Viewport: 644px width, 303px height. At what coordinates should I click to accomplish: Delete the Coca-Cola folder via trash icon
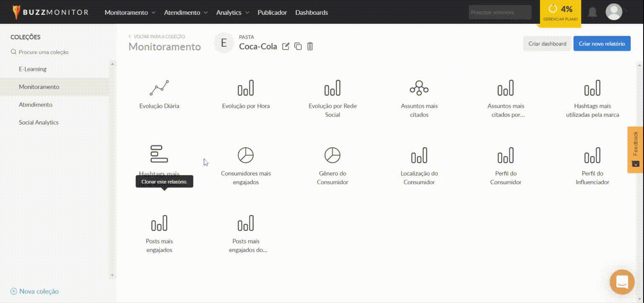coord(310,47)
